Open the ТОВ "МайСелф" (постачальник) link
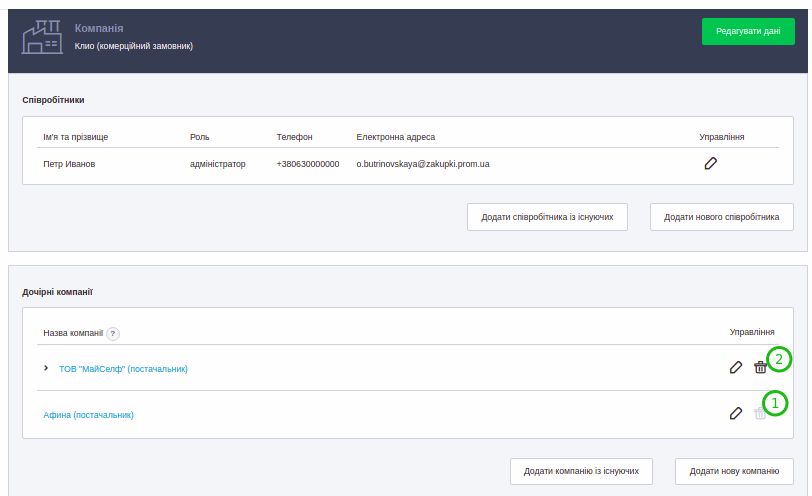Image resolution: width=812 pixels, height=496 pixels. [123, 369]
